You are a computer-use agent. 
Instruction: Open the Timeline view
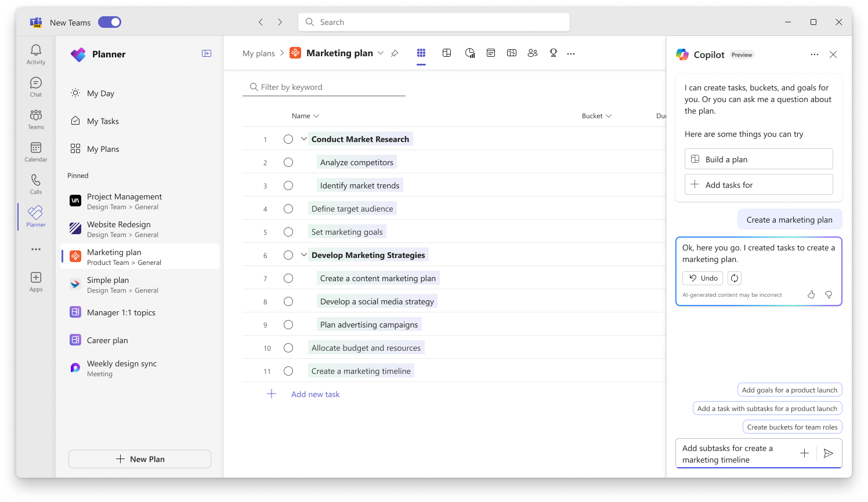pyautogui.click(x=512, y=53)
